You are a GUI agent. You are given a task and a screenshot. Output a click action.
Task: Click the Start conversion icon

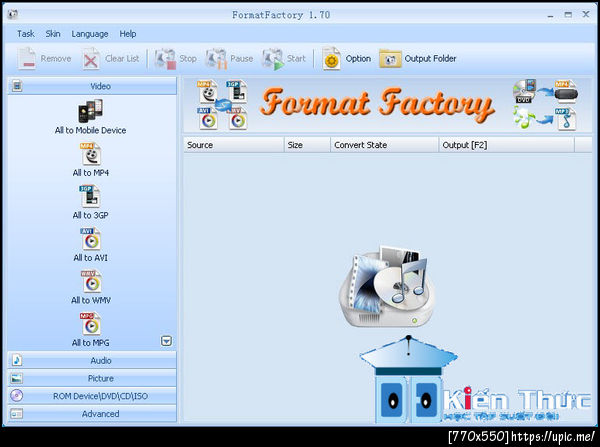click(x=273, y=59)
